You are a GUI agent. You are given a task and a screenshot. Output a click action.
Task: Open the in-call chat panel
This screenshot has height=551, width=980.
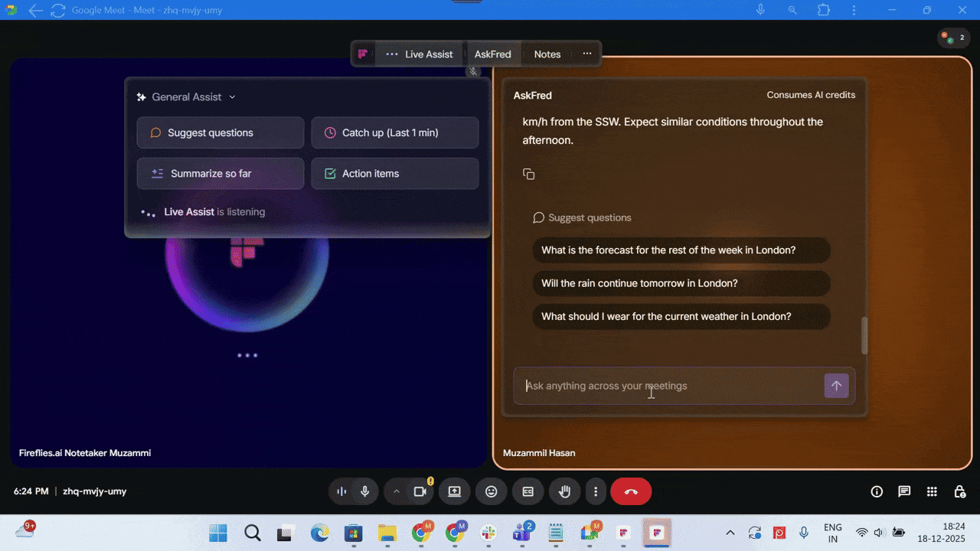tap(904, 491)
